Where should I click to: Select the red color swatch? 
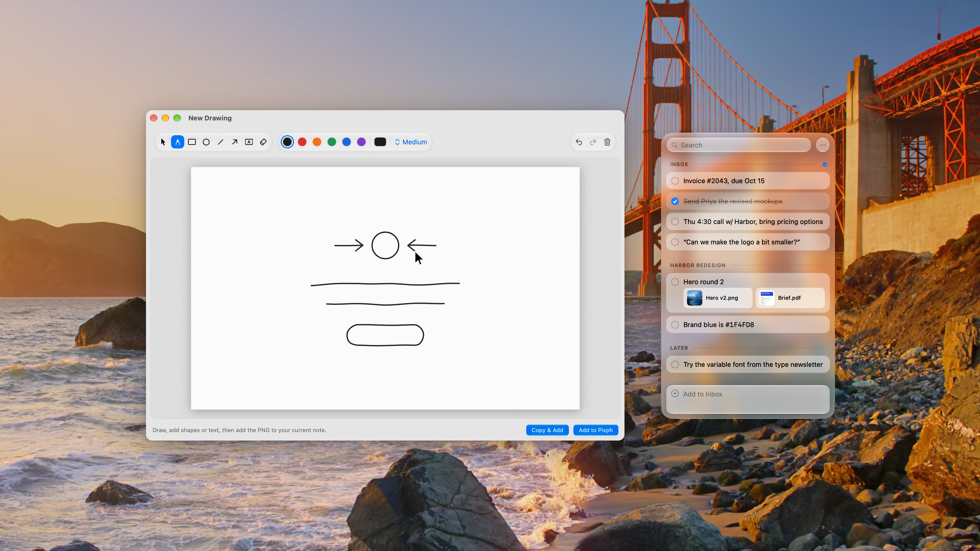pos(302,142)
